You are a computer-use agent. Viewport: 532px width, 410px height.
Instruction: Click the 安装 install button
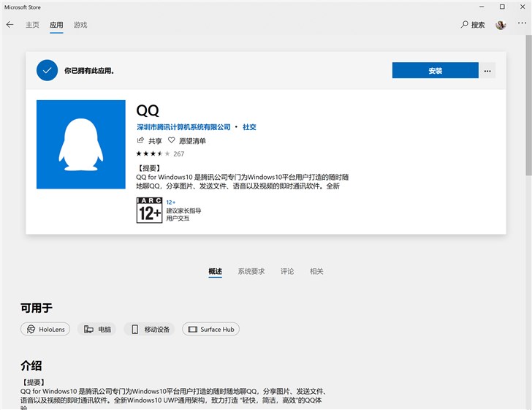point(436,70)
